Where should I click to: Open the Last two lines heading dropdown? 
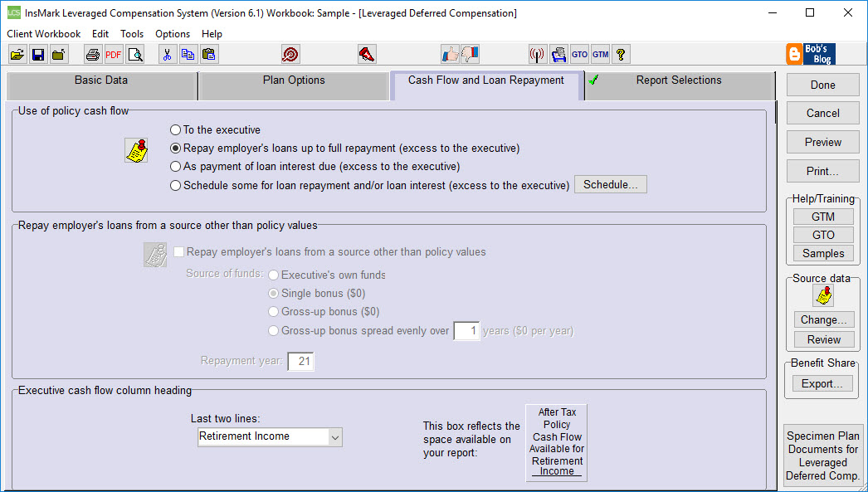pos(335,436)
